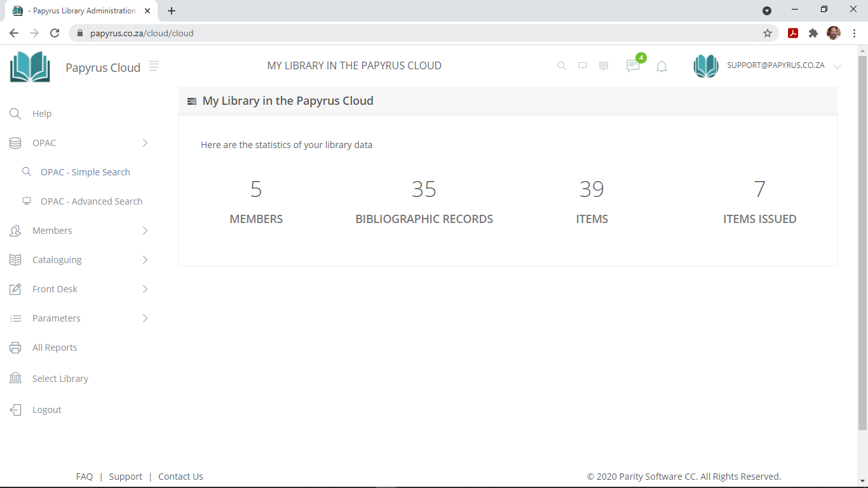This screenshot has height=488, width=868.
Task: Click the BIBLIOGRAPHIC RECORDS count 35
Action: pos(424,189)
